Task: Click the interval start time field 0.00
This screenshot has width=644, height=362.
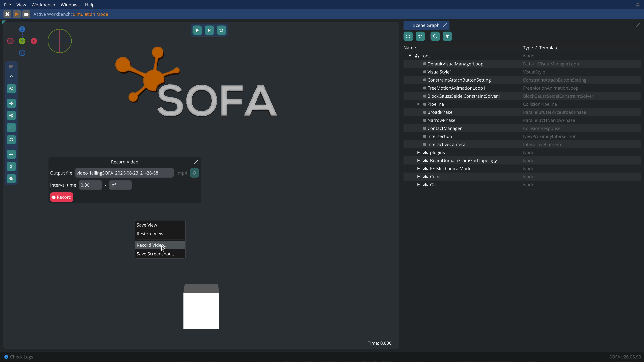Action: coord(91,185)
